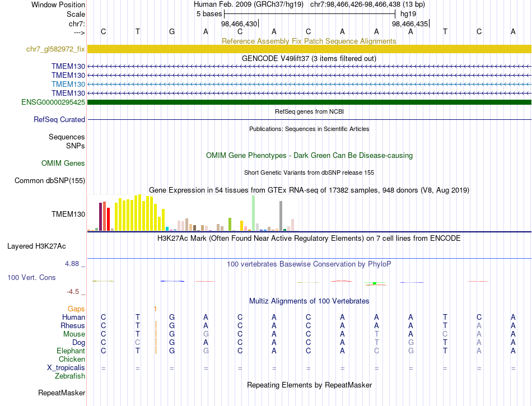Click the orange gap count 1 marker
This screenshot has height=406, width=532.
[155, 309]
